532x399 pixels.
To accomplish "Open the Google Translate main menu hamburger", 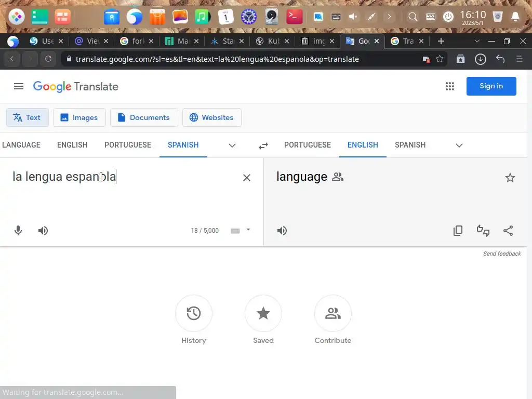I will point(19,87).
